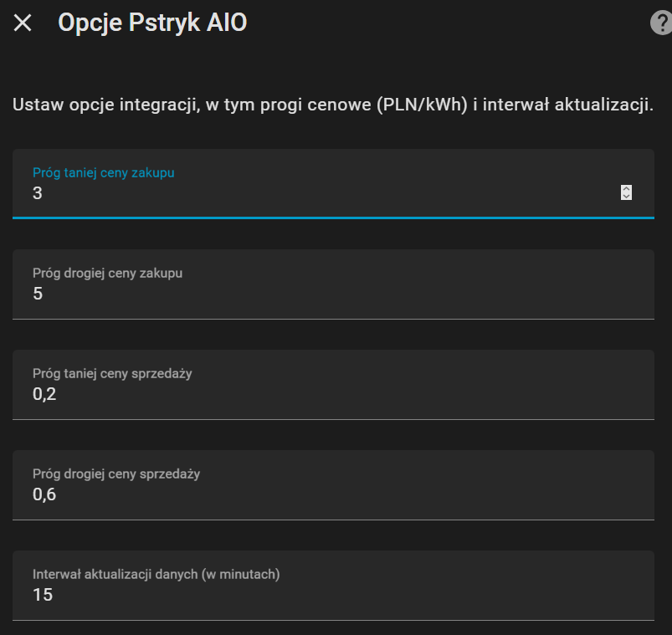This screenshot has height=635, width=672.
Task: Click the 'Ustaw opcje integracji' description text
Action: click(x=332, y=106)
